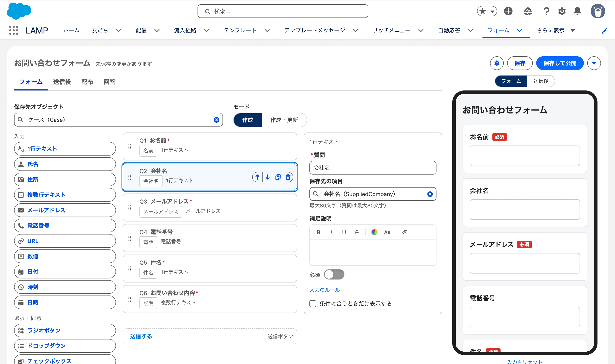Change font size with Aa icon

tap(387, 232)
